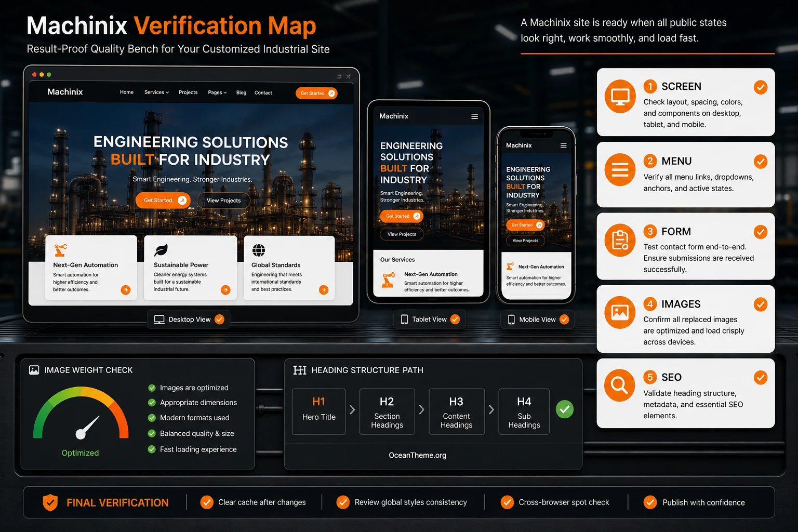Image resolution: width=798 pixels, height=532 pixels.
Task: Click the arrow icon on Global Standards card
Action: coord(324,290)
